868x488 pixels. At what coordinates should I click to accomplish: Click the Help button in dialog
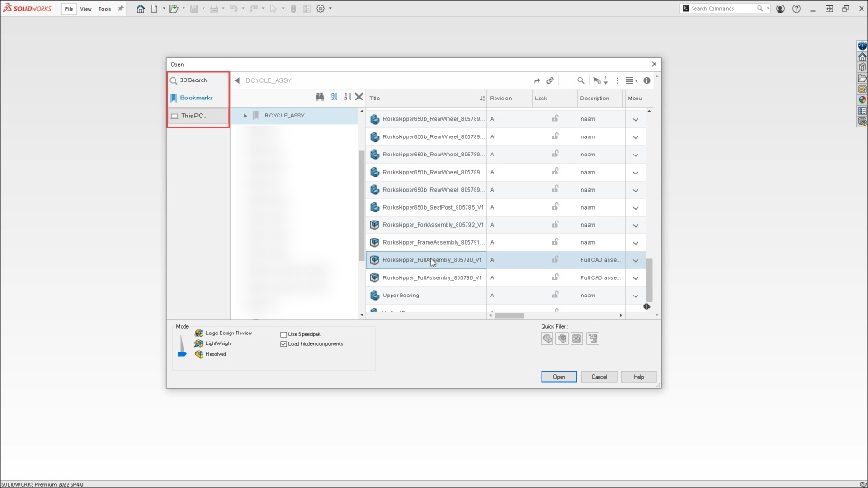(x=639, y=377)
